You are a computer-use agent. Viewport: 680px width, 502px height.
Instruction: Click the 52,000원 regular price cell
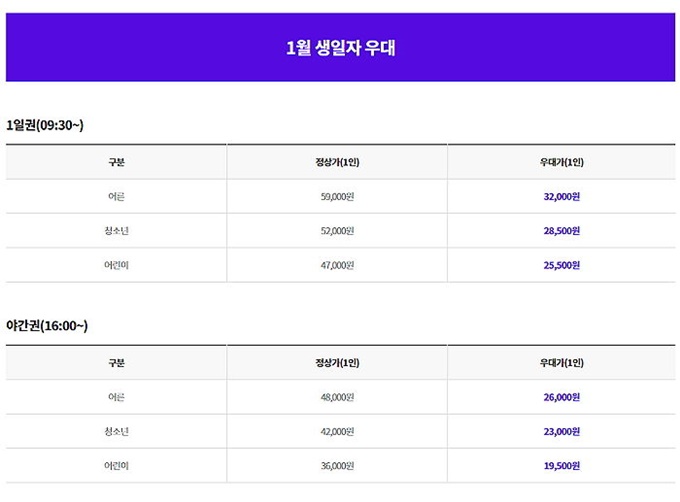pyautogui.click(x=337, y=231)
